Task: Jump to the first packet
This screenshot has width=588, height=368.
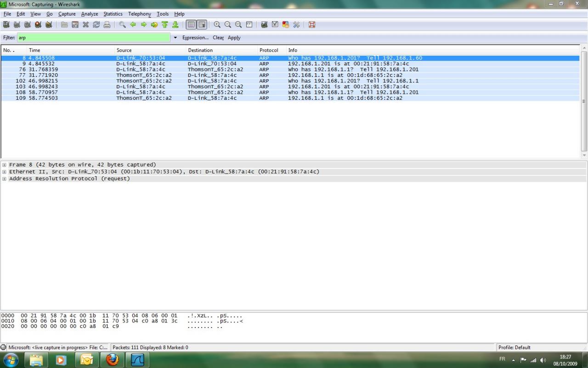Action: 164,24
